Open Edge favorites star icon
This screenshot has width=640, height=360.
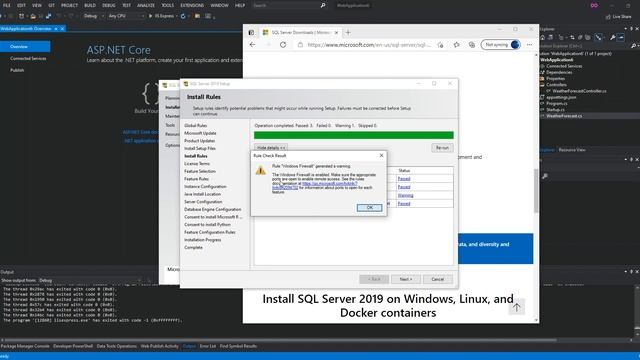tap(456, 45)
